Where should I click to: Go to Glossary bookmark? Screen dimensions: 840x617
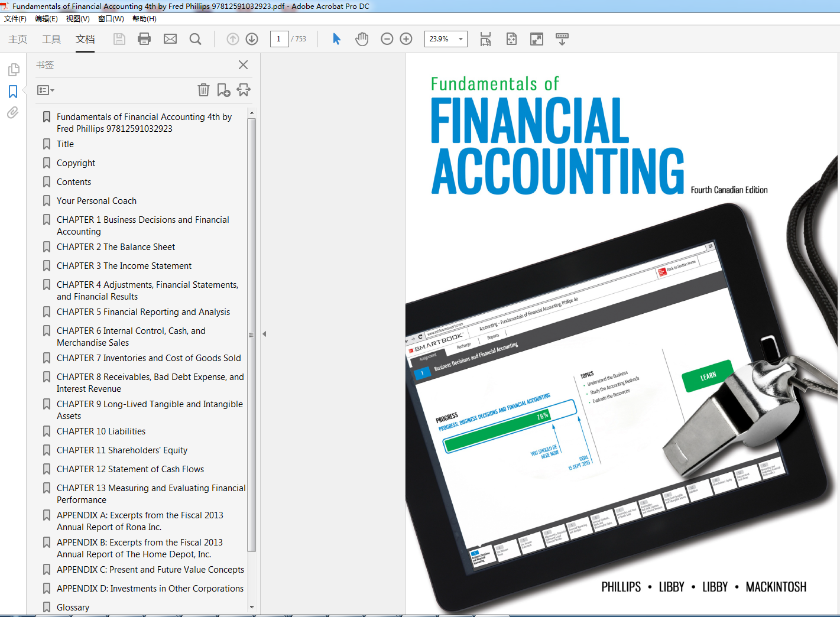(73, 608)
